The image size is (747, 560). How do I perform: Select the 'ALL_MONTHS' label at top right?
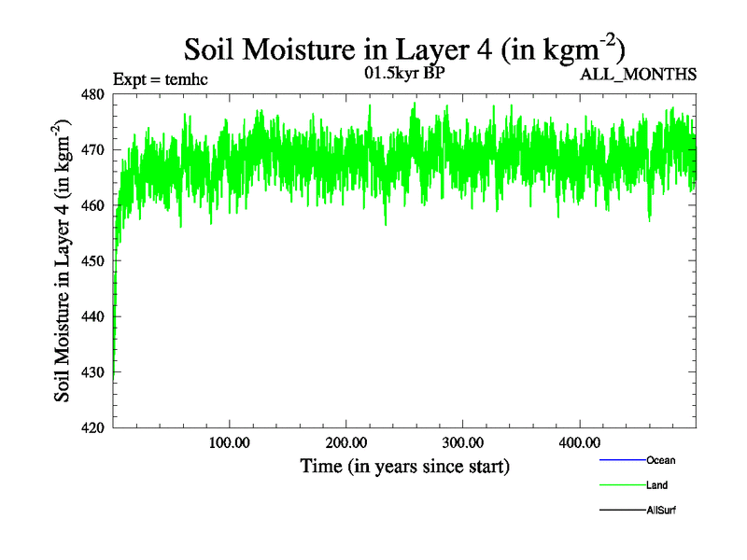pyautogui.click(x=638, y=76)
